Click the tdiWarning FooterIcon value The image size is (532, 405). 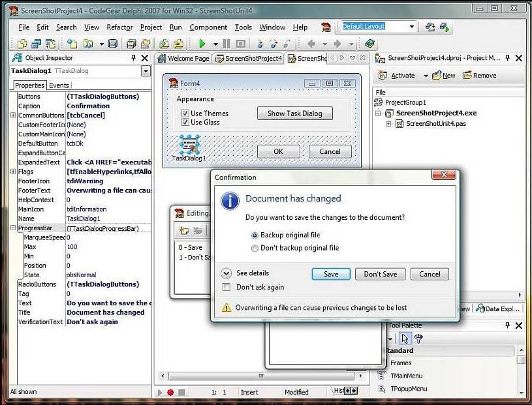point(85,181)
